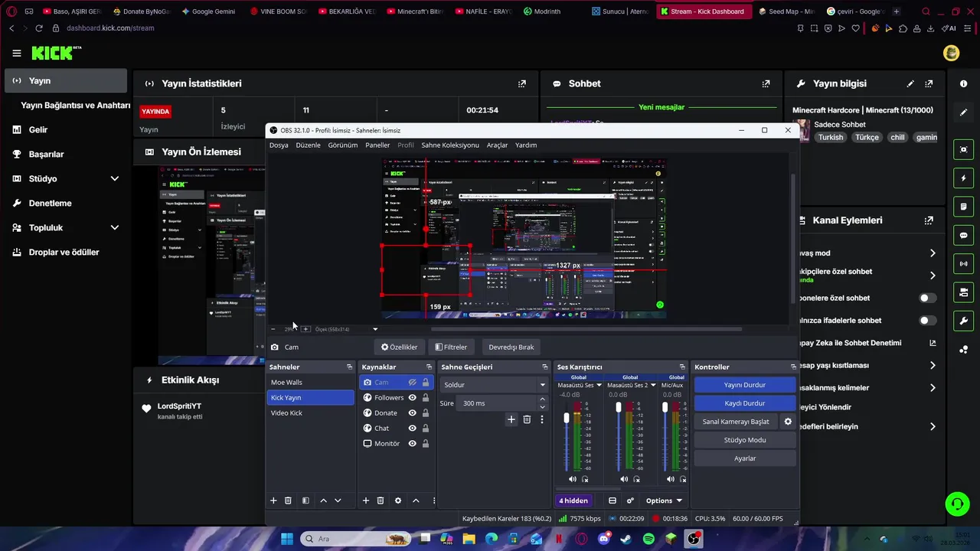Switch audio mixer layout icon beside 4 hidden

tap(612, 500)
